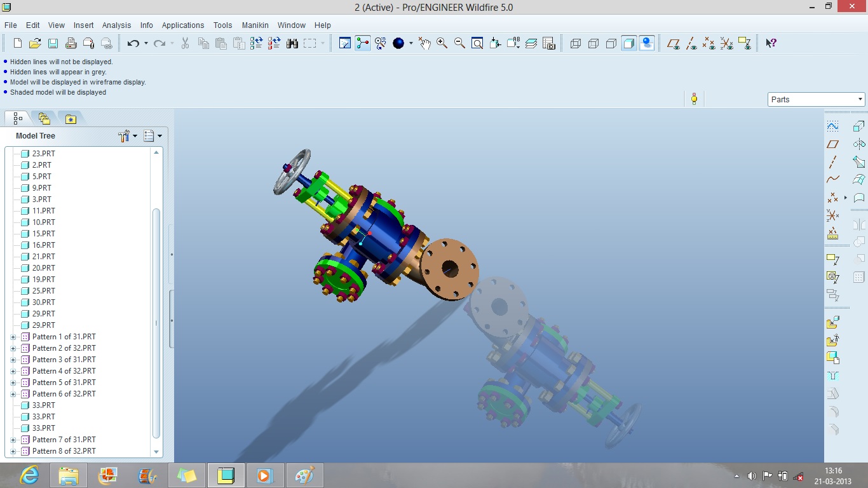Viewport: 868px width, 488px height.
Task: Select 23.PRT in the model tree
Action: tap(44, 154)
